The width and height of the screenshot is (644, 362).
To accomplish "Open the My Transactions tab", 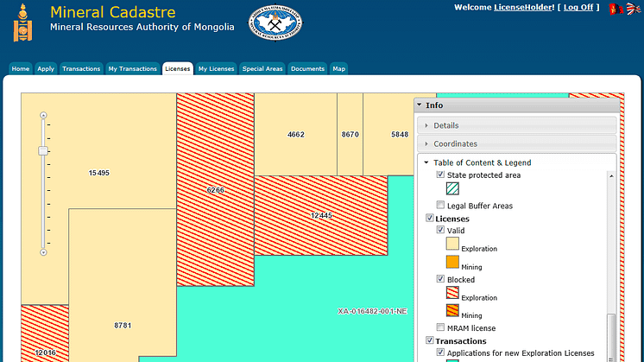I will pyautogui.click(x=132, y=69).
